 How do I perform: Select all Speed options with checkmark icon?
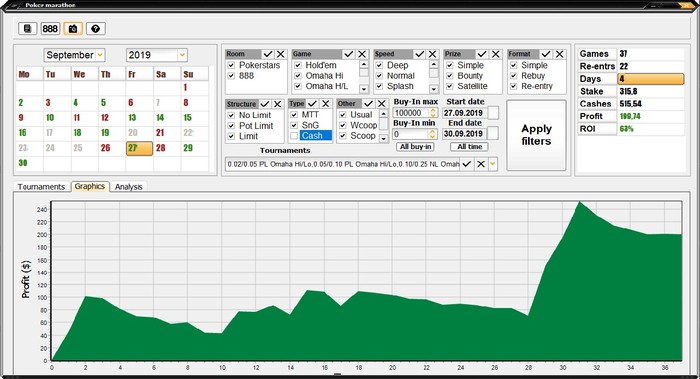click(x=420, y=54)
